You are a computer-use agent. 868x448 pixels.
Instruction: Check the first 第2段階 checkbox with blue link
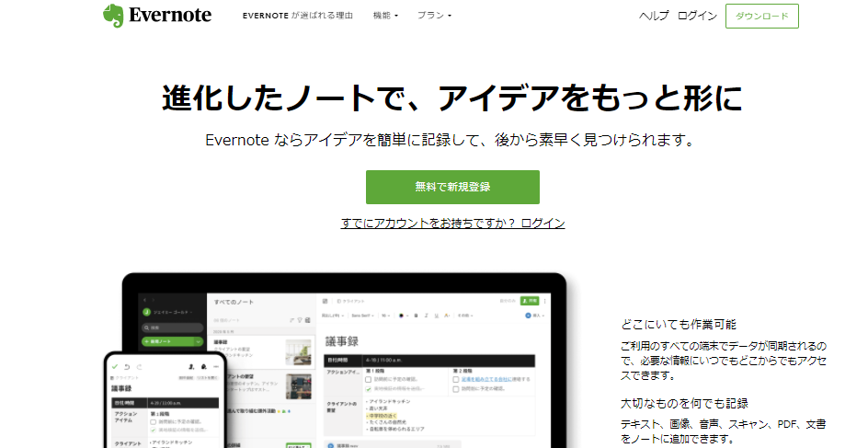click(x=455, y=379)
